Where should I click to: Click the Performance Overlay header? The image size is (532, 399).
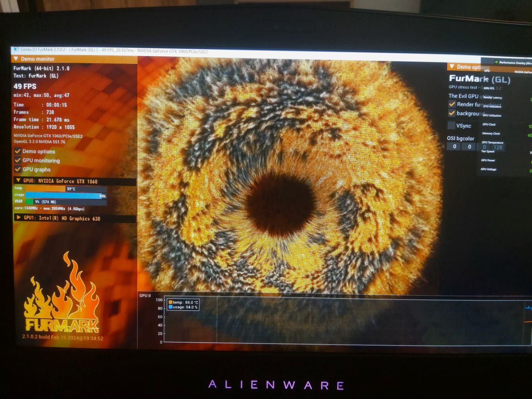pos(515,63)
